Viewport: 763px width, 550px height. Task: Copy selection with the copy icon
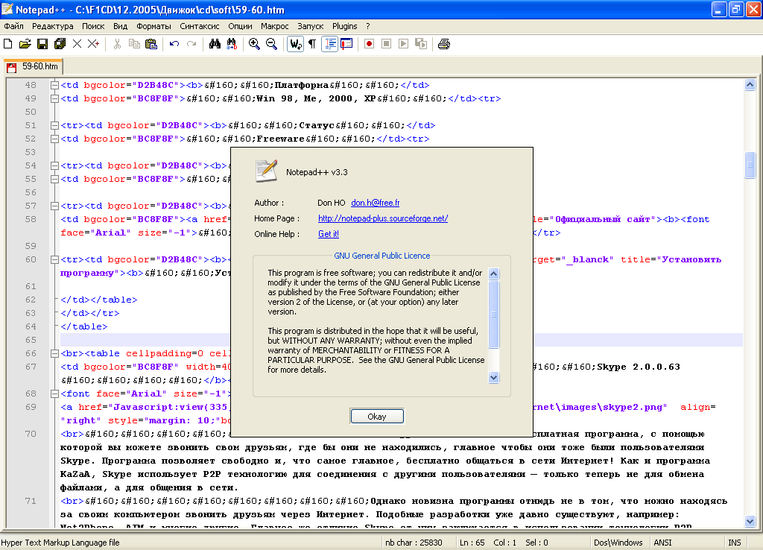pos(134,44)
